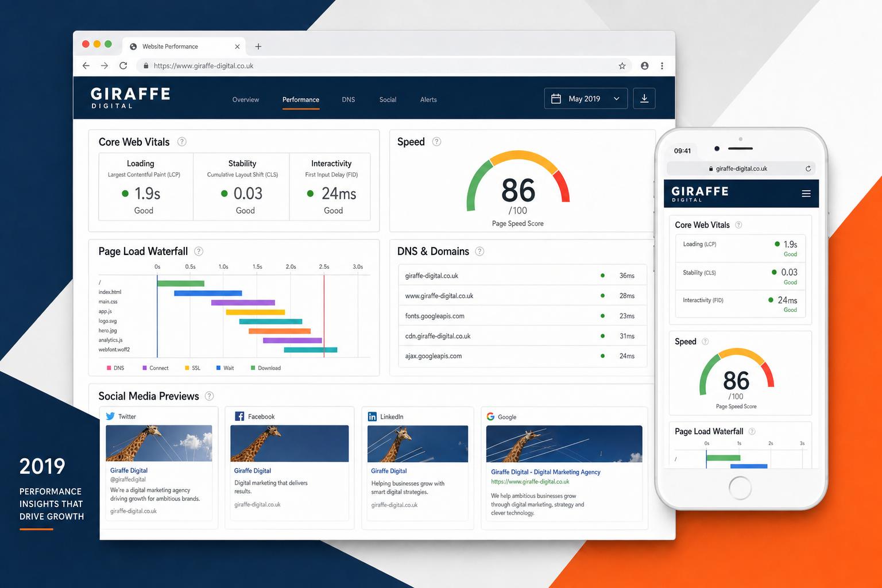Click the @giraffedigital Twitter handle
The width and height of the screenshot is (882, 588).
[x=128, y=479]
